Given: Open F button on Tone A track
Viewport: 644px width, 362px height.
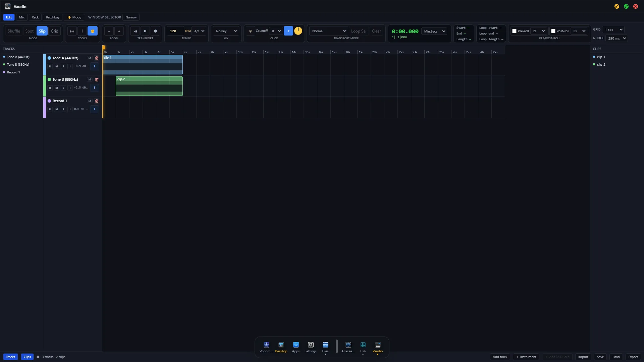Looking at the screenshot, I should (95, 66).
